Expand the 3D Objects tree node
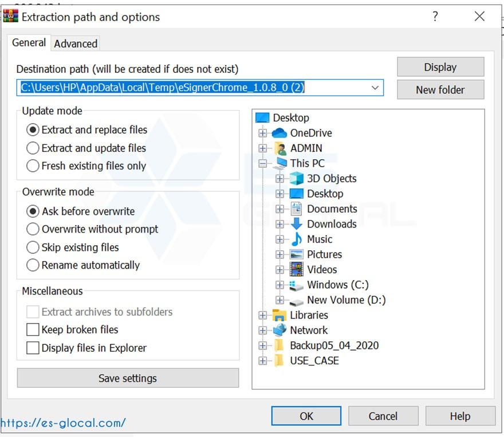Screen dimensions: 504x437 [x=279, y=179]
